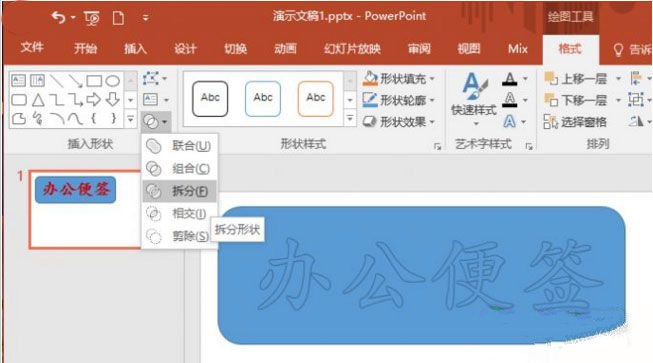Viewport: 653px width, 363px height.
Task: Open the 视图 ribbon tab
Action: (469, 48)
